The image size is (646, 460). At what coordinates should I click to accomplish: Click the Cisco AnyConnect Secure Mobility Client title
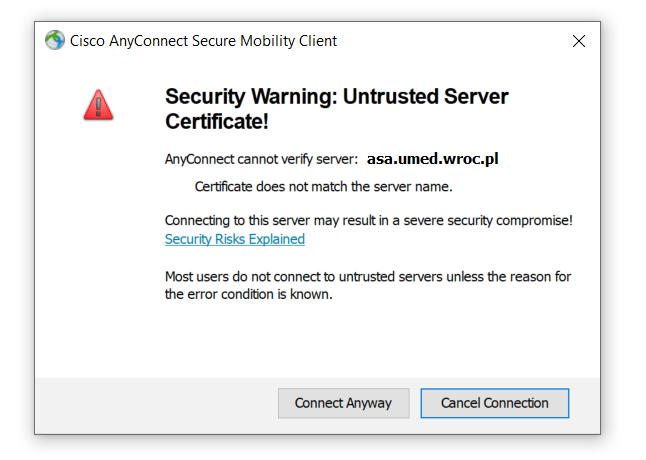[x=203, y=41]
